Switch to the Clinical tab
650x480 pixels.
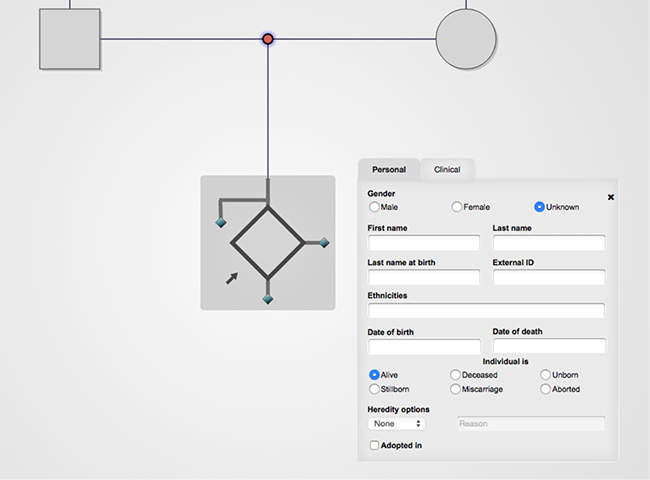(447, 170)
